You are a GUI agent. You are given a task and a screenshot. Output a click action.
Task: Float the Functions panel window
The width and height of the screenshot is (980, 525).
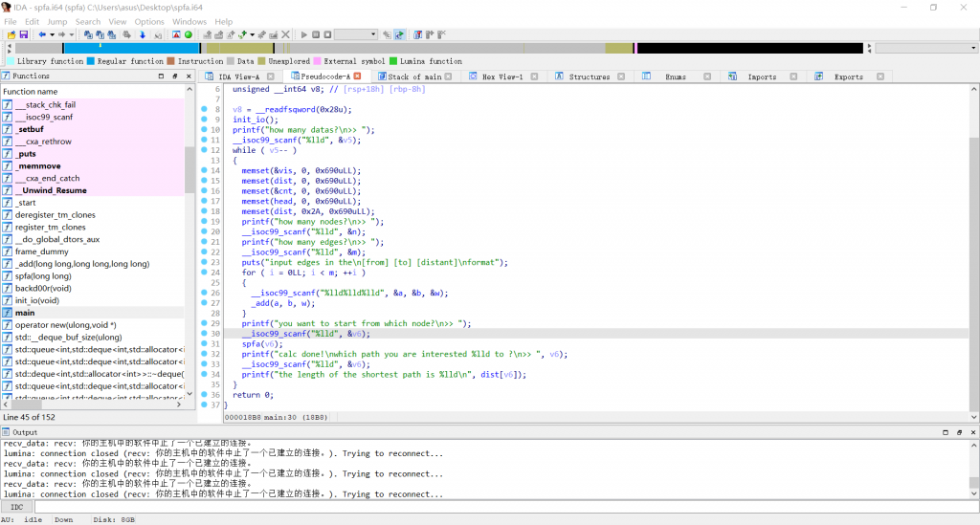coord(175,77)
